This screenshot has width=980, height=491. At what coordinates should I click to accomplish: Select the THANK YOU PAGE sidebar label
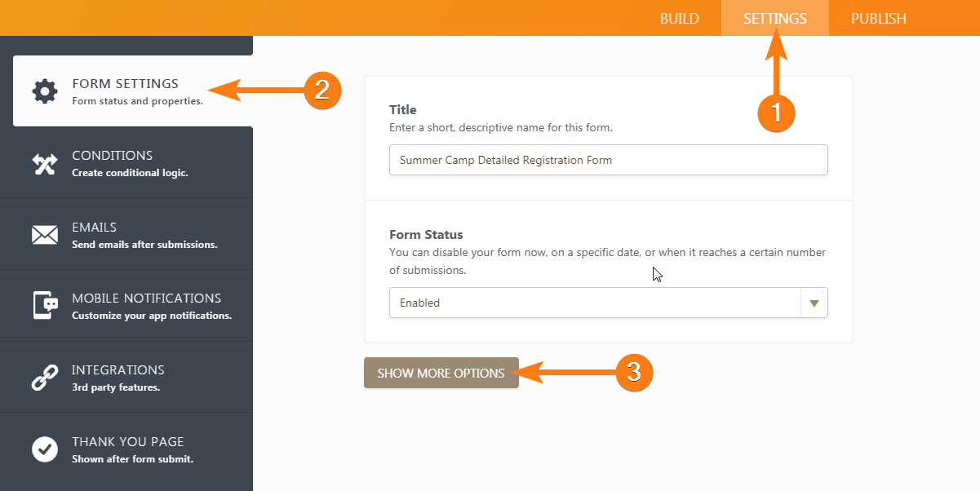pyautogui.click(x=127, y=442)
